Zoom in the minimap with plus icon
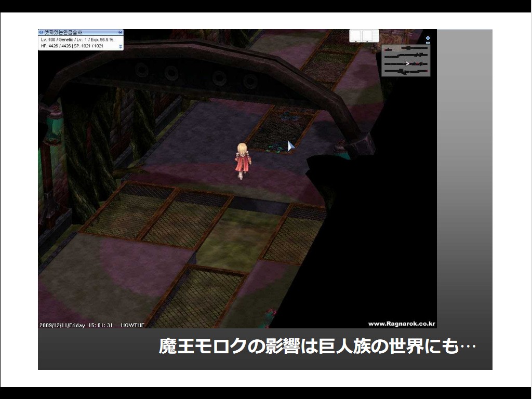 coord(428,38)
